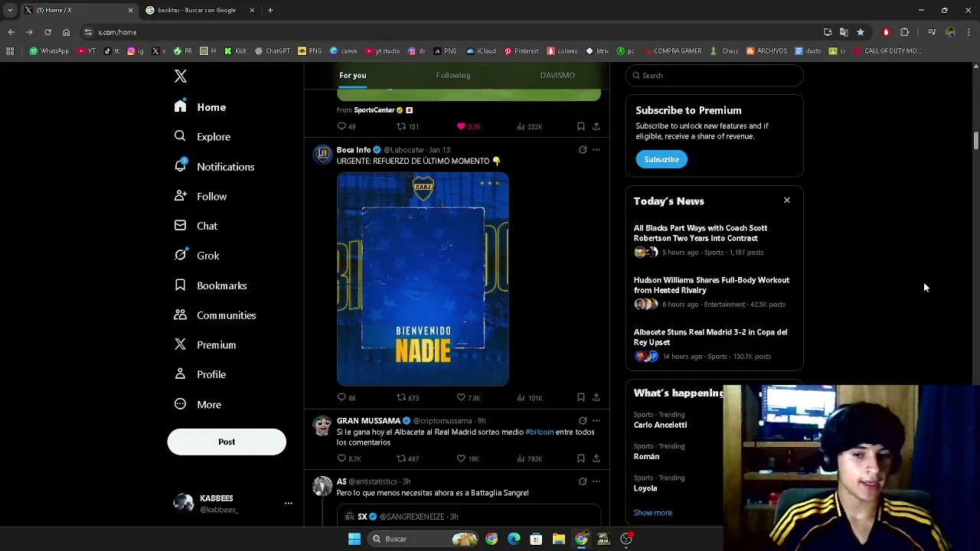Bookmark the GRAN MUSSAMA post
Screen dimensions: 980x551
580,458
